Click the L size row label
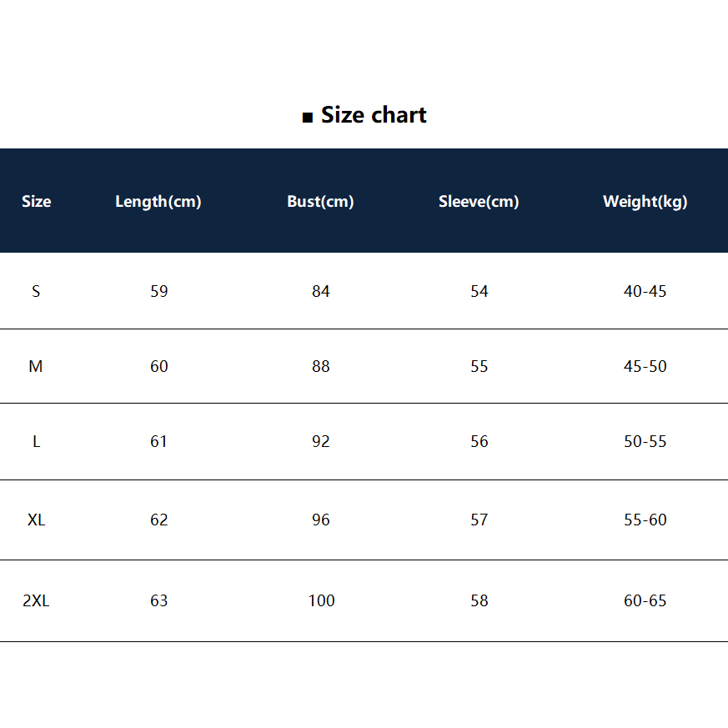 pos(36,441)
